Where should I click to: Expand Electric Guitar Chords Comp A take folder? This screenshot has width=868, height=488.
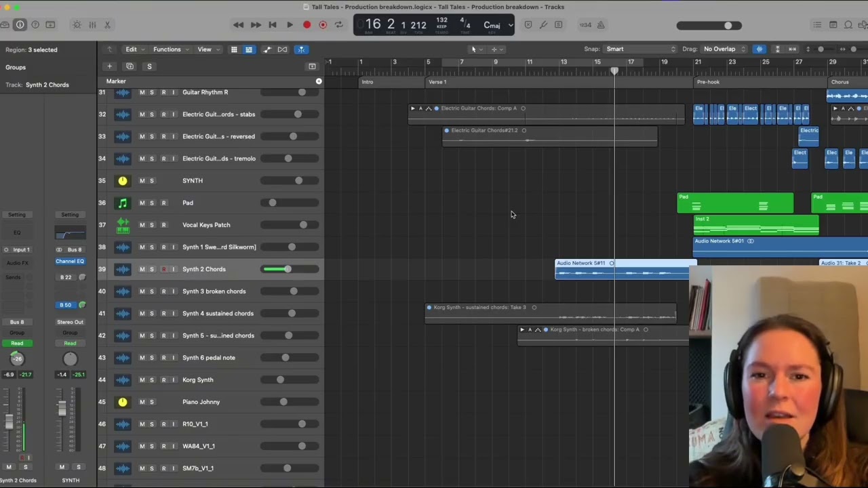click(412, 108)
